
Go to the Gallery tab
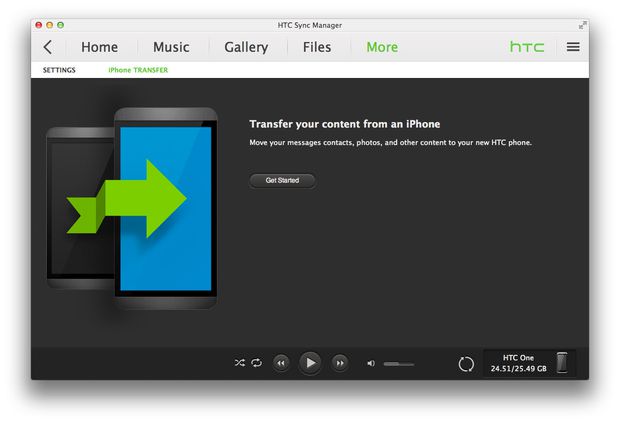246,47
